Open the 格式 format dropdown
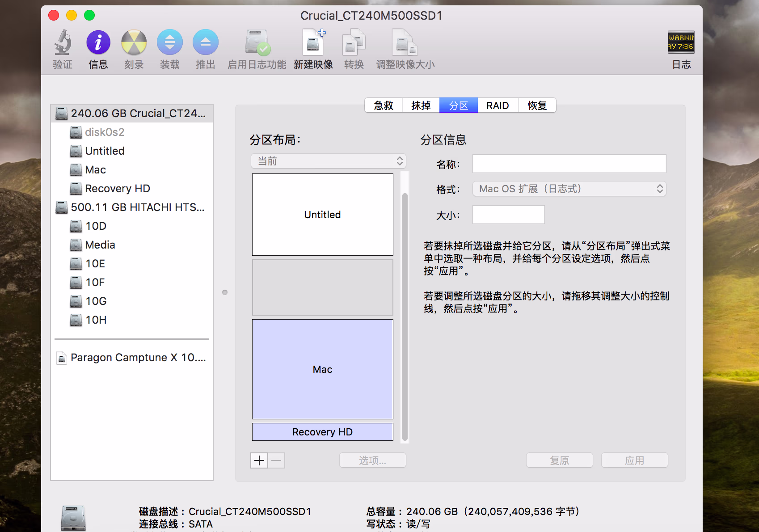The height and width of the screenshot is (532, 759). (x=569, y=189)
